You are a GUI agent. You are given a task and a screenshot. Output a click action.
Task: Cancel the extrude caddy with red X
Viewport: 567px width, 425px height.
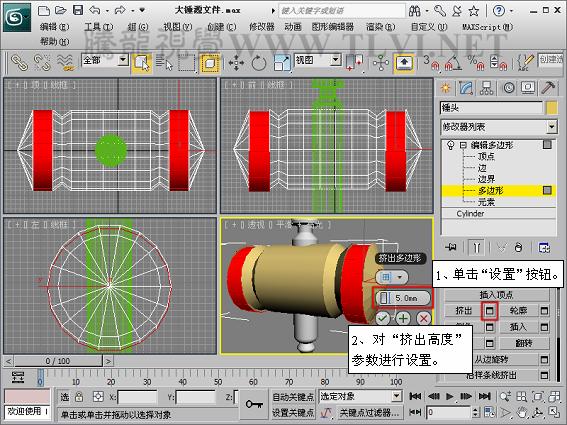tap(423, 319)
